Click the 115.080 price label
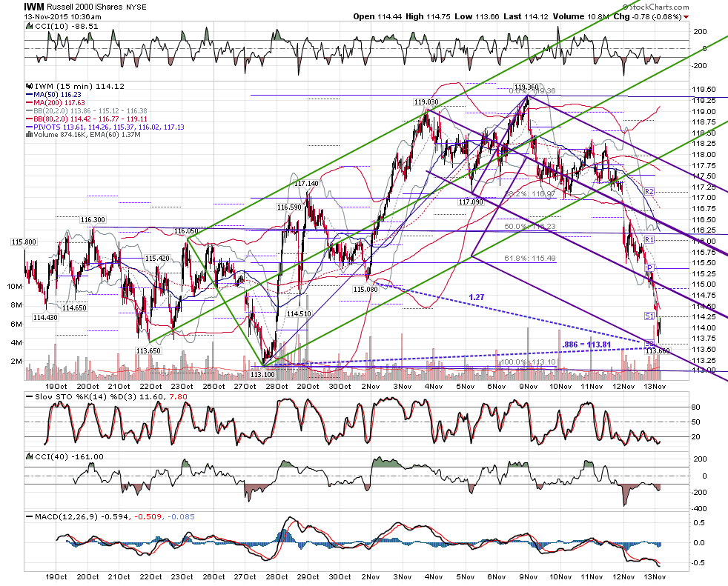The height and width of the screenshot is (586, 728). tap(365, 290)
